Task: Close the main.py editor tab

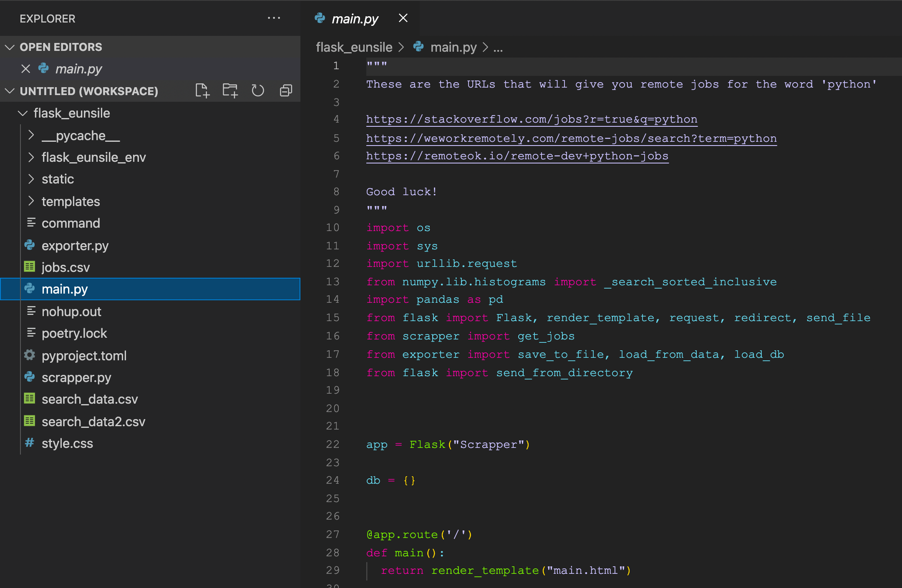Action: [x=403, y=18]
